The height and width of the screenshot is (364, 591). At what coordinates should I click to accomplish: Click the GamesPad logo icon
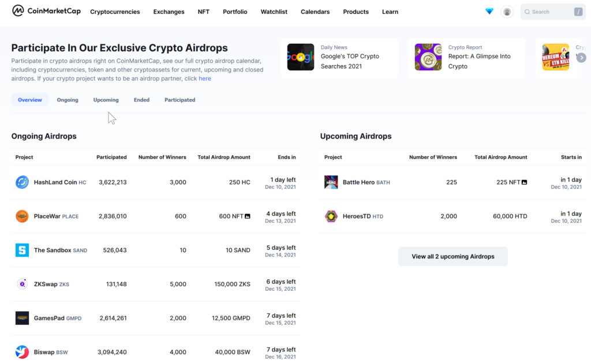pyautogui.click(x=22, y=318)
